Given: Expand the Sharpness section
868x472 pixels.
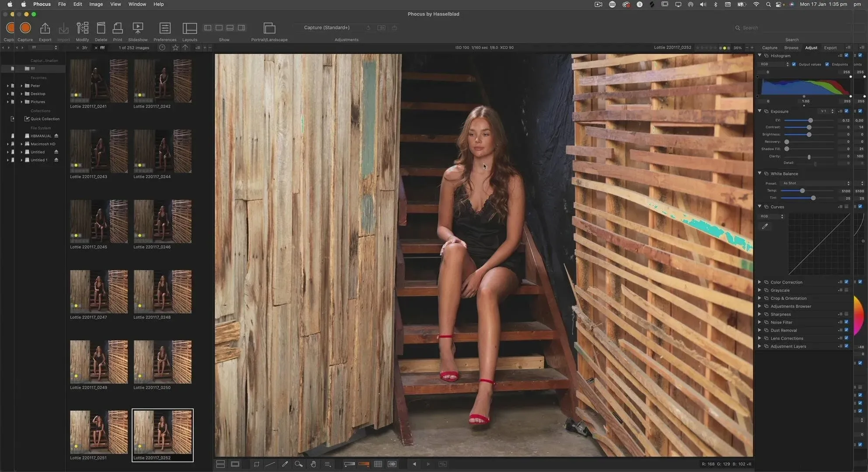Looking at the screenshot, I should [x=759, y=314].
